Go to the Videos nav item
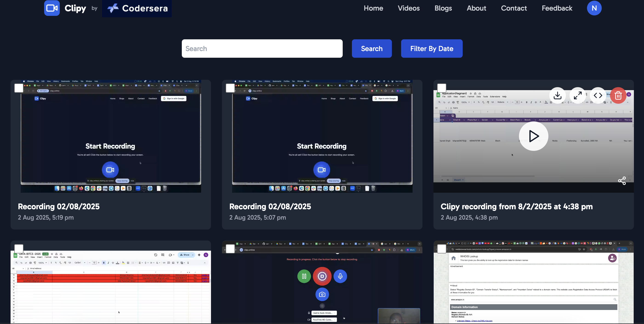644x324 pixels. tap(408, 8)
